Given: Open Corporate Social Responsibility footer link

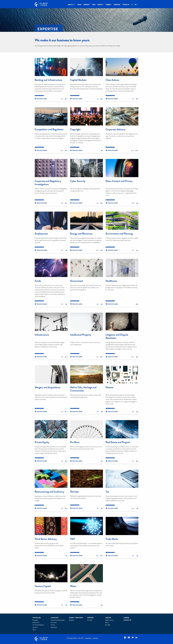Looking at the screenshot, I should click(58, 620).
